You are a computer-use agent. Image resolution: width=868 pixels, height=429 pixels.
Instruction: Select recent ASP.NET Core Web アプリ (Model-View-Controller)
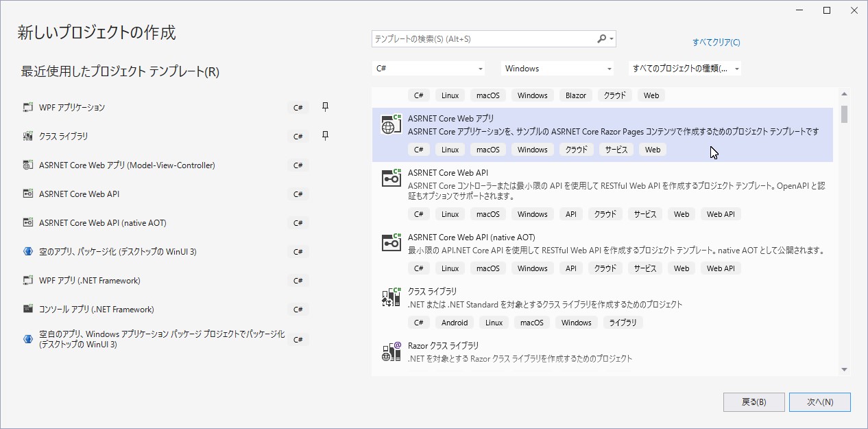[127, 165]
